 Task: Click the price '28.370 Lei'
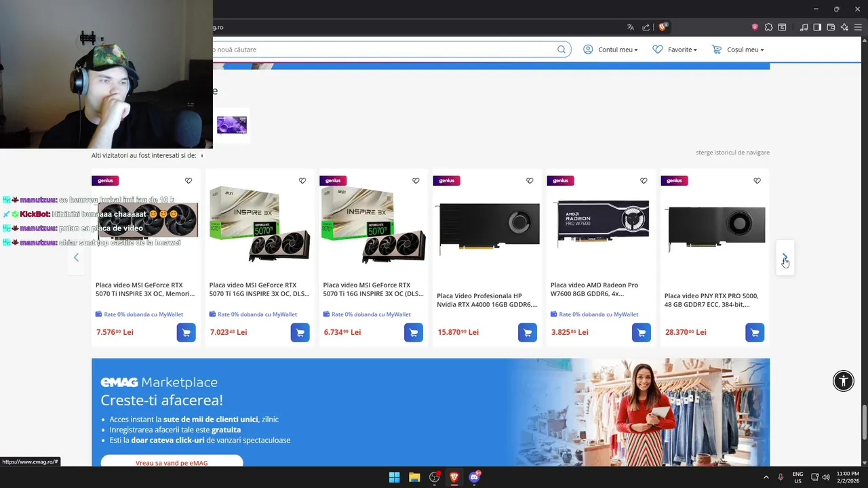pos(686,332)
